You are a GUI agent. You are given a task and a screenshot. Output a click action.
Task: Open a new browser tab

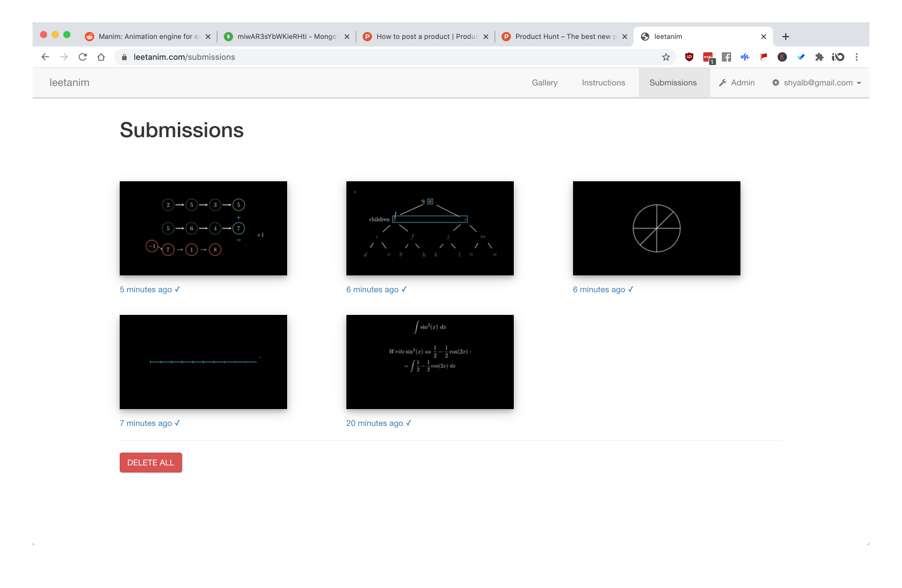point(786,37)
